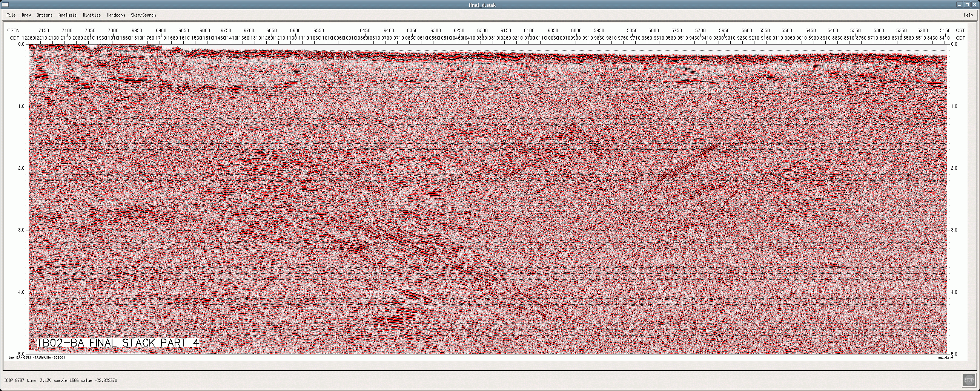The image size is (980, 391).
Task: Open the Hardcopy menu
Action: pos(116,15)
